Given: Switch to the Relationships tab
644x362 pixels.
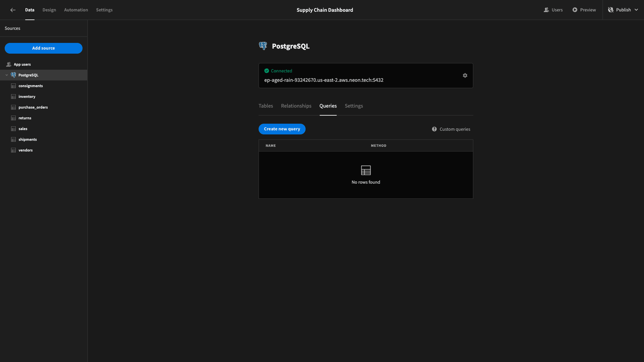Looking at the screenshot, I should tap(296, 106).
